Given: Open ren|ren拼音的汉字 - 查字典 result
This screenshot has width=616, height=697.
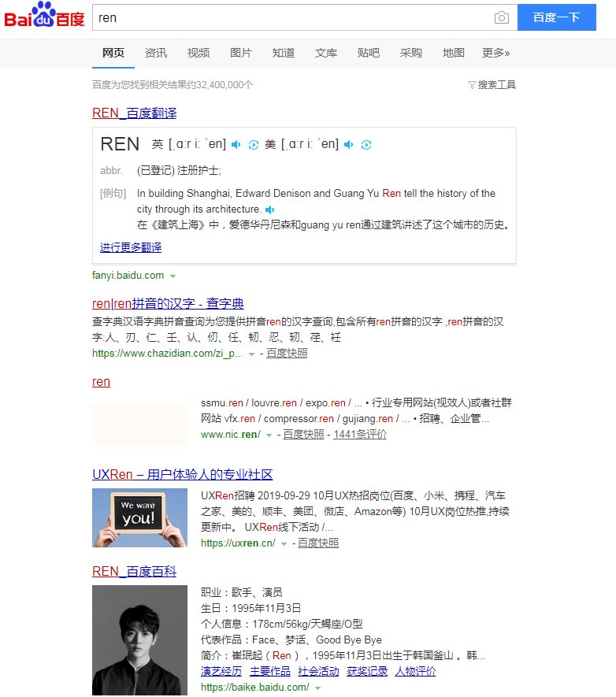Looking at the screenshot, I should 168,303.
